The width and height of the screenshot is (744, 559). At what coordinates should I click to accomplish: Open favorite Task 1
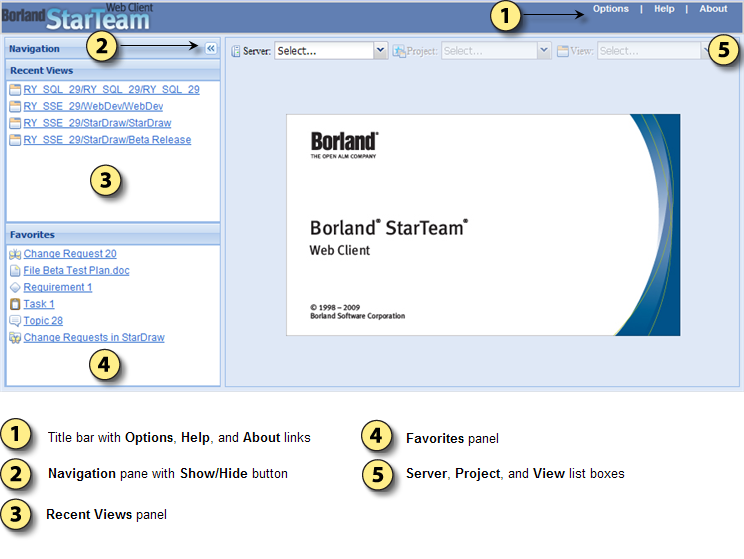coord(39,304)
